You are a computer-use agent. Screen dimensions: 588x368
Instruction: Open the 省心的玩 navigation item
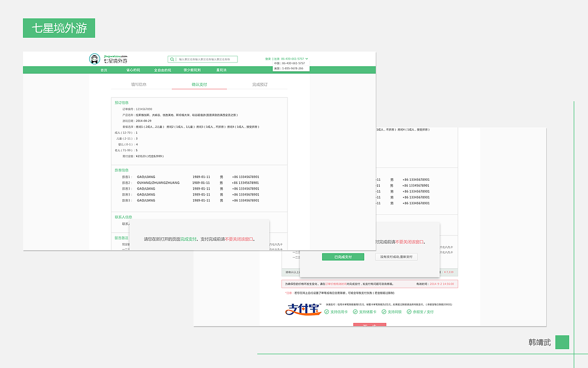click(x=133, y=70)
